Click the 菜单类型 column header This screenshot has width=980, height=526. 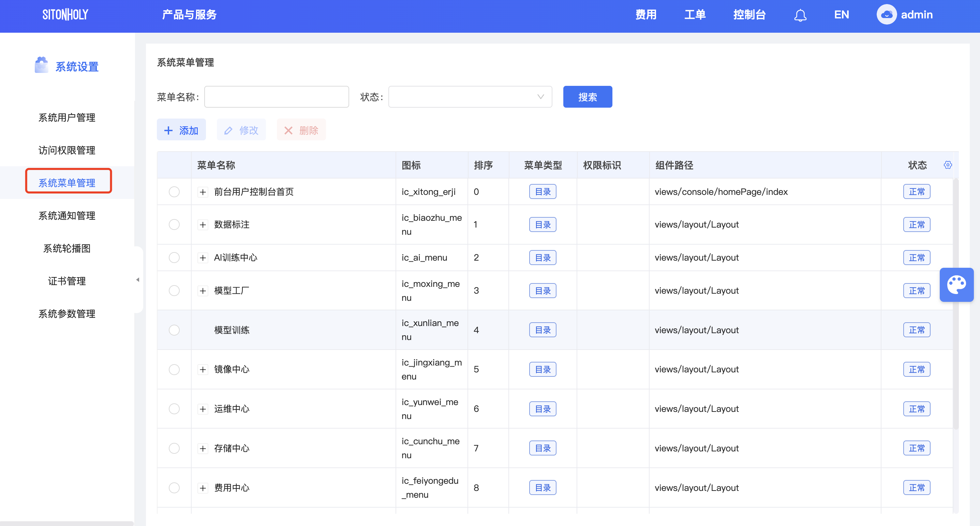(543, 165)
